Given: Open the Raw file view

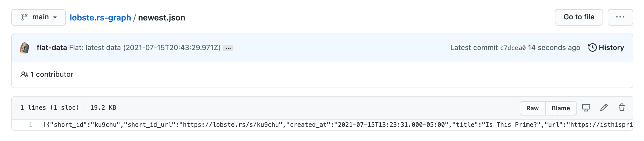Looking at the screenshot, I should [532, 108].
